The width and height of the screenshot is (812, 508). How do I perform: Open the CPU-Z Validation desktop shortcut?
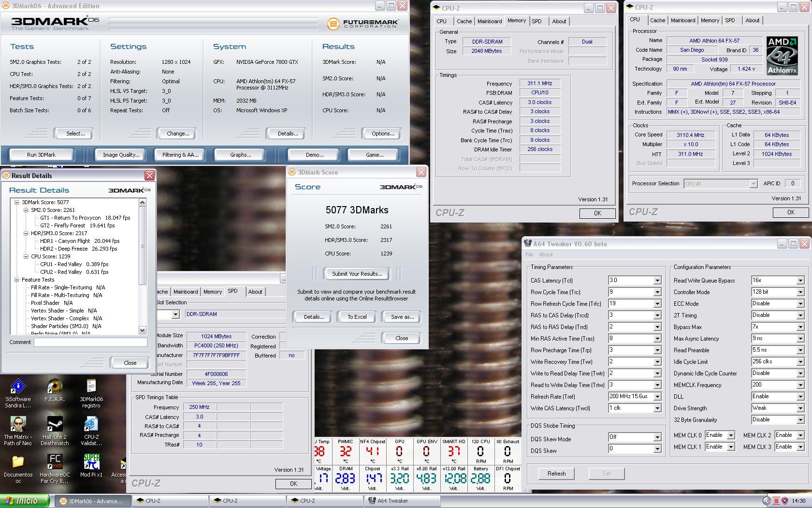point(91,425)
